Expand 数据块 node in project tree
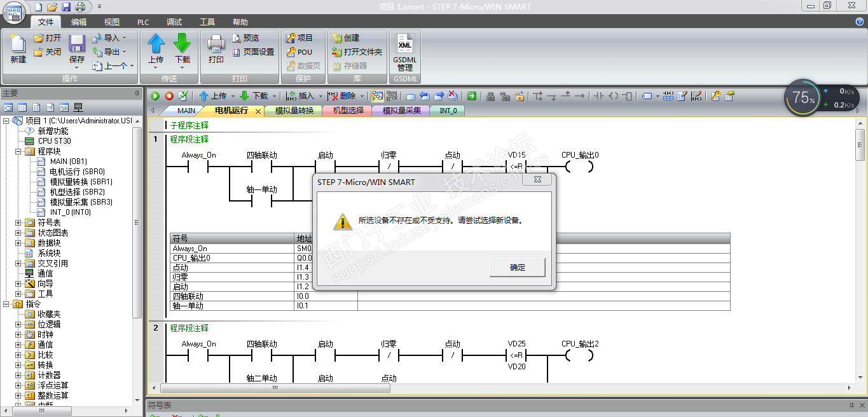 [18, 243]
